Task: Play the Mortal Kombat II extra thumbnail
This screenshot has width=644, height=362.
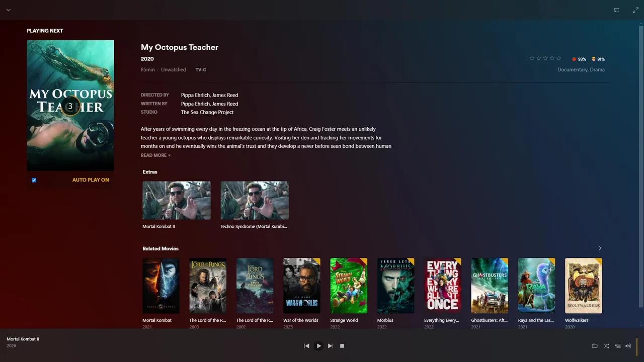Action: pyautogui.click(x=177, y=201)
